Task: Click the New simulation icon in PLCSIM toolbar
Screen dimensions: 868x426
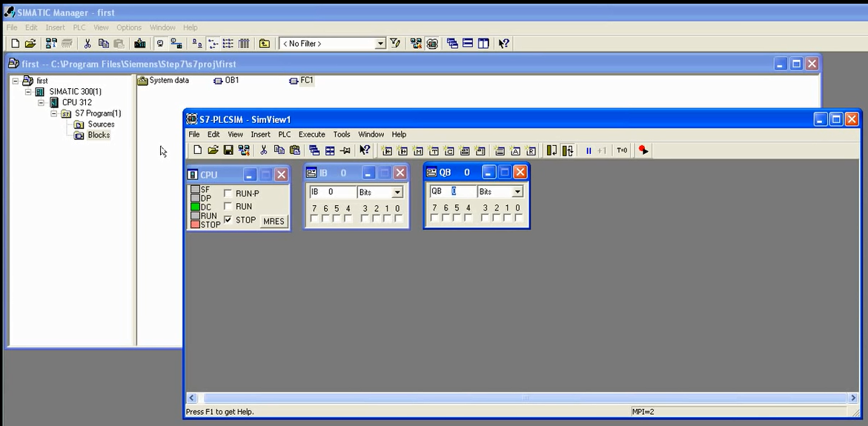Action: (198, 150)
